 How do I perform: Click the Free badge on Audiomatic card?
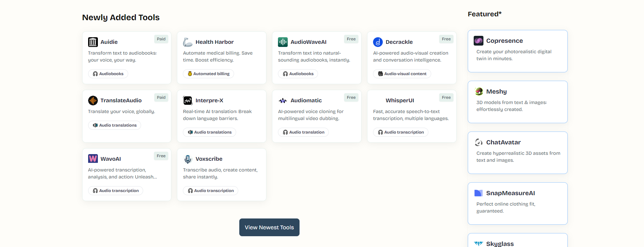coord(351,97)
